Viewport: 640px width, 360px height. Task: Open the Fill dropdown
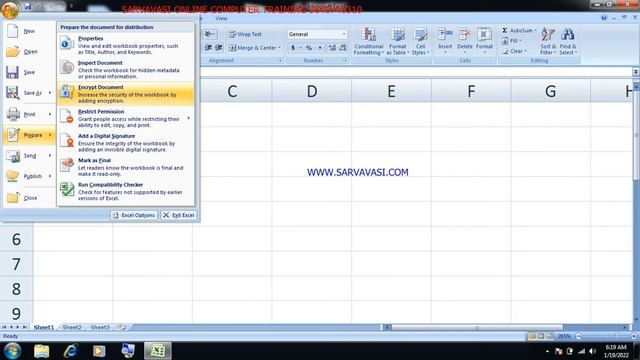(x=512, y=41)
